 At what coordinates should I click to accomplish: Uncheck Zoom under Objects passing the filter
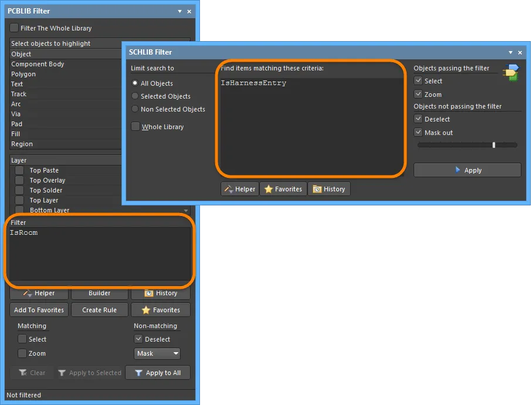pyautogui.click(x=418, y=94)
